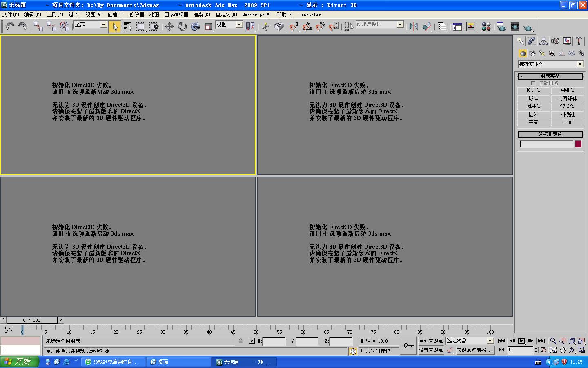Click the Use Pivot Point Center icon
The image size is (588, 368).
click(250, 27)
